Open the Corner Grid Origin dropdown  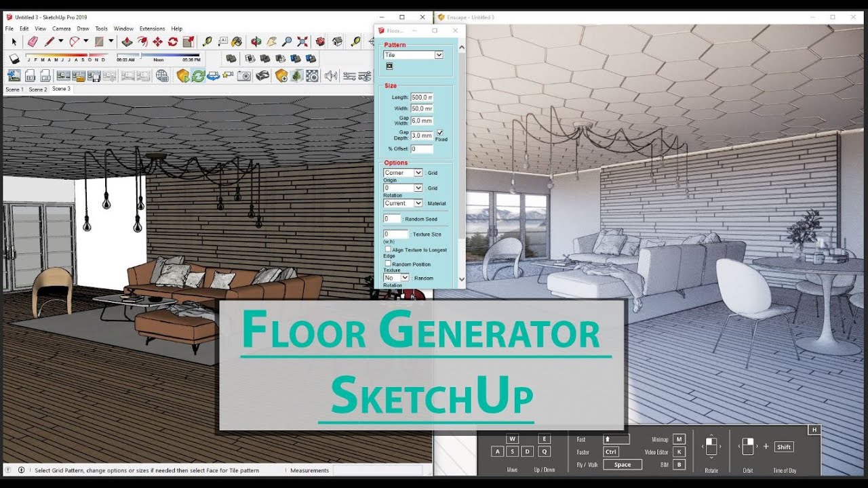pos(403,173)
